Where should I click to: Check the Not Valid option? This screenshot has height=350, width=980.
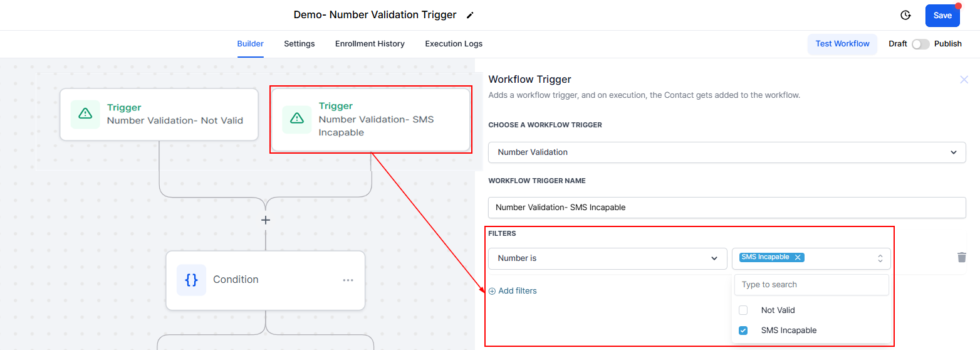743,310
